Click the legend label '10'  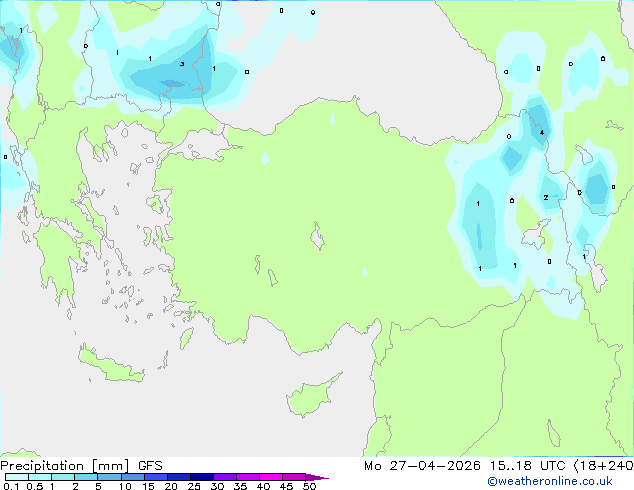(125, 486)
